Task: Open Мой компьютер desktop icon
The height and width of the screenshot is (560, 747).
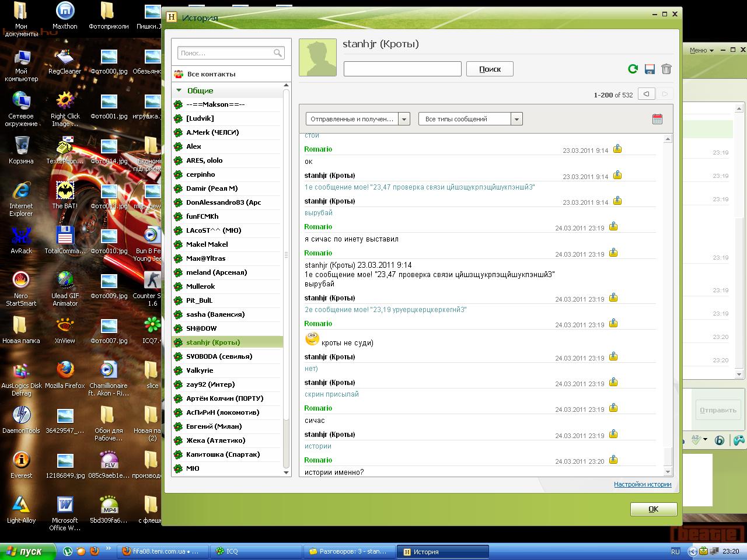Action: pos(21,65)
